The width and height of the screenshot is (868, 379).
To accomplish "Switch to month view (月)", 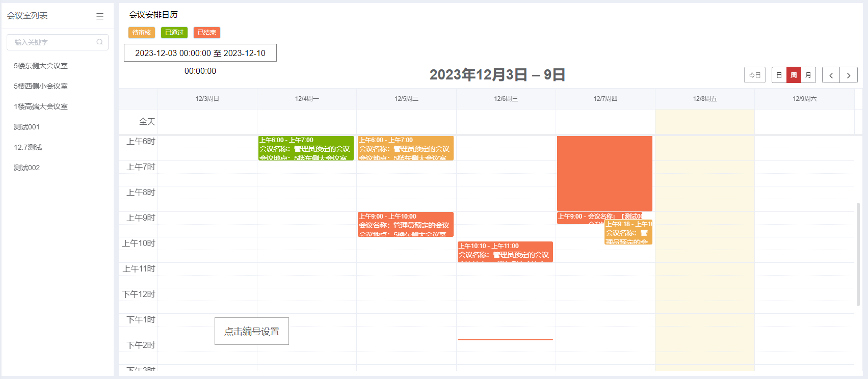I will (x=808, y=75).
